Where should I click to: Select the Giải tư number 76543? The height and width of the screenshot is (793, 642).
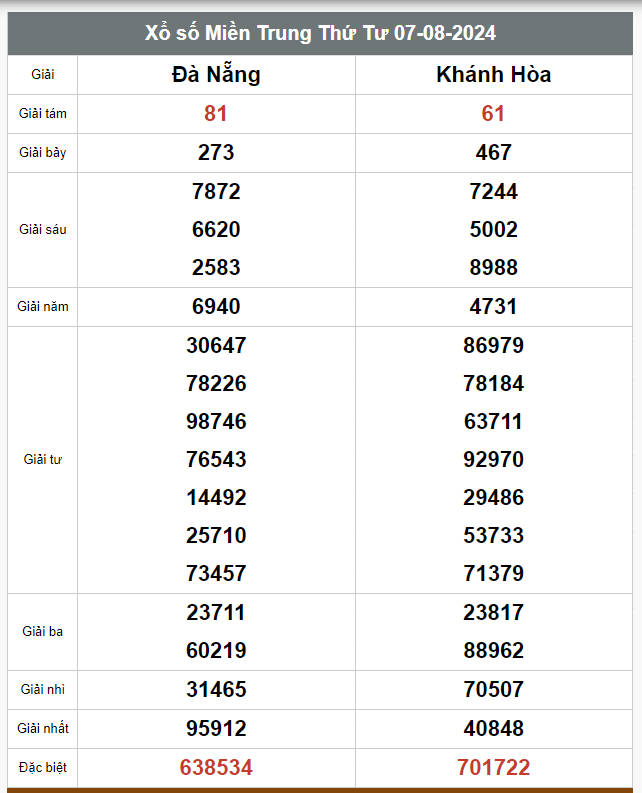[216, 459]
